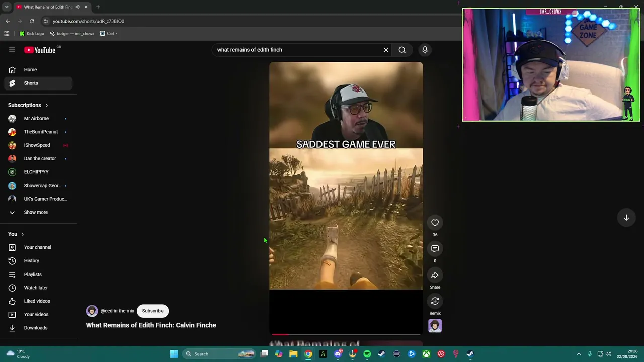Viewport: 644px width, 362px height.
Task: Open Home in the YouTube sidebar
Action: point(38,70)
